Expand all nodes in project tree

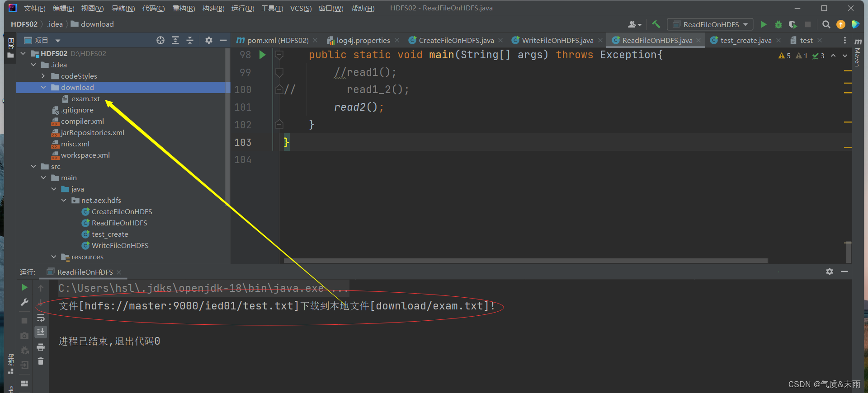pyautogui.click(x=175, y=40)
